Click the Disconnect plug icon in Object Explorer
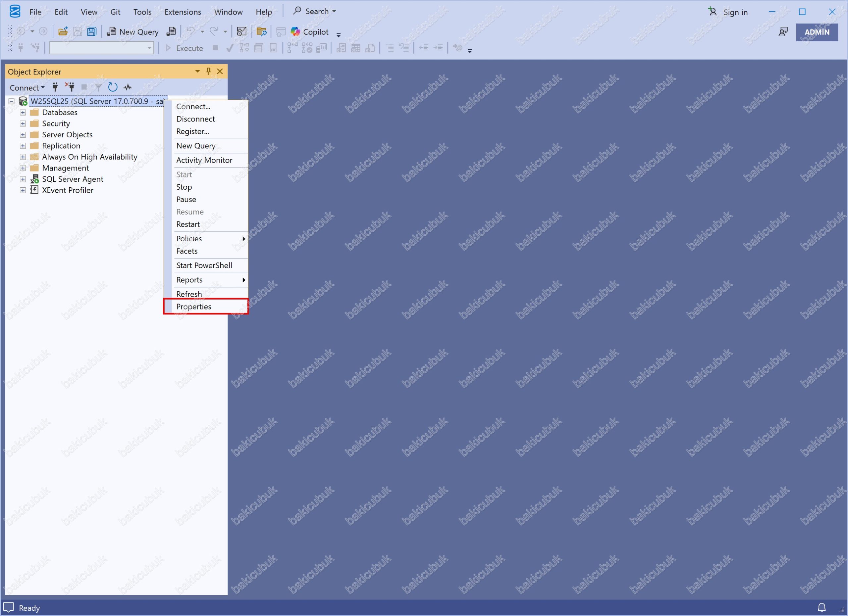 point(70,87)
